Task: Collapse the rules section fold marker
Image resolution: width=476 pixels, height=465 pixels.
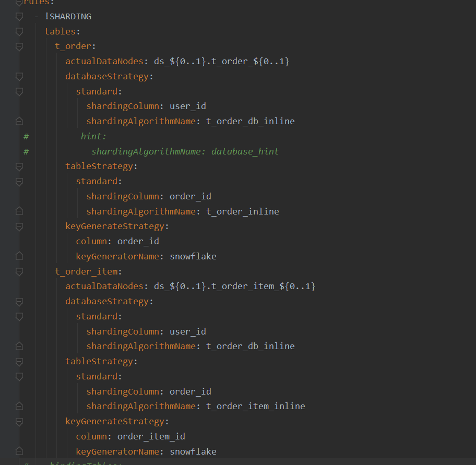Action: (19, 3)
